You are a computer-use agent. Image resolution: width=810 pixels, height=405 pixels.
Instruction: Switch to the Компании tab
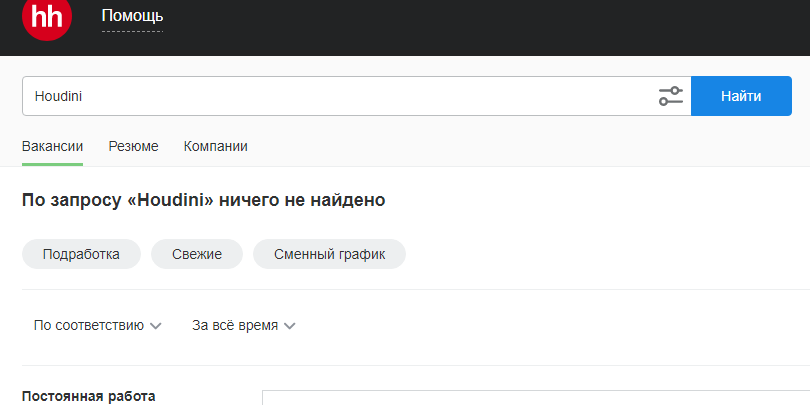point(215,147)
